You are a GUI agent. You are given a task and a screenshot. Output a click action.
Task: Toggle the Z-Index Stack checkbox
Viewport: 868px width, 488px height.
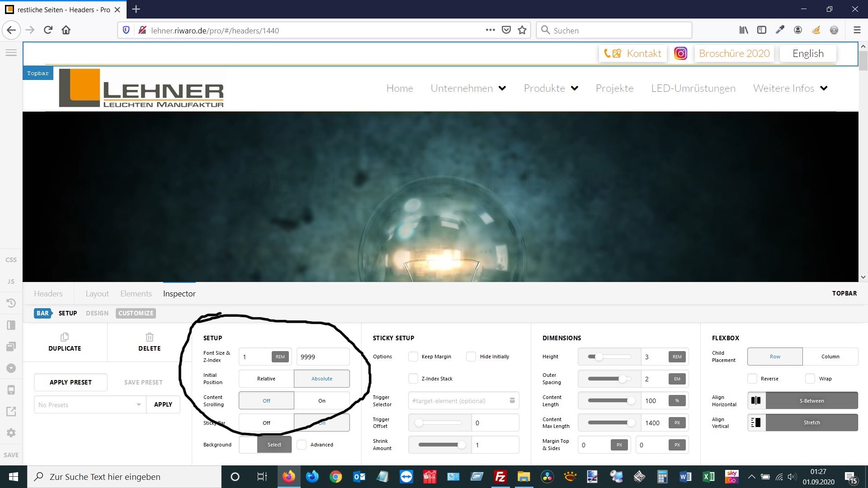click(413, 379)
